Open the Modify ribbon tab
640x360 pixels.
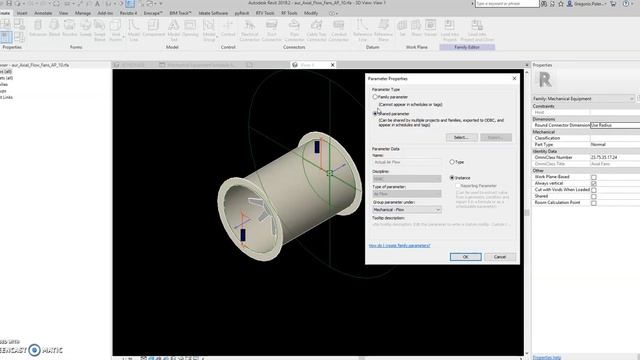(x=311, y=13)
